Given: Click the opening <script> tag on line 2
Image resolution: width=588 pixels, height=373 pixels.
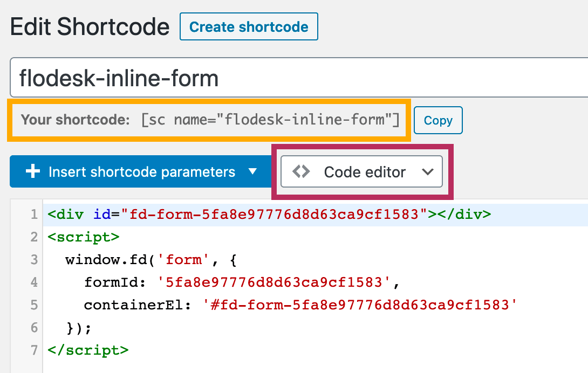Looking at the screenshot, I should [83, 237].
